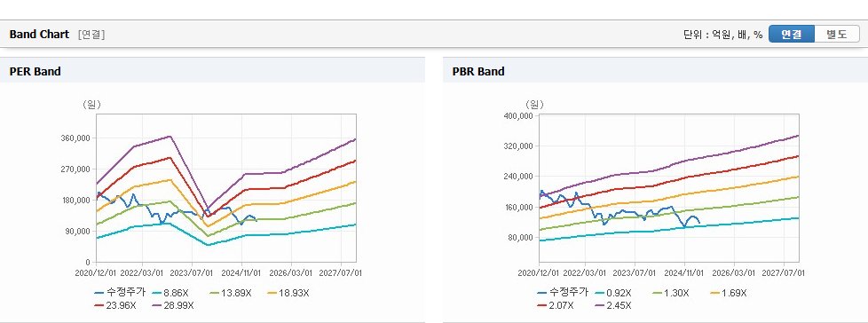The image size is (868, 323).
Task: Toggle 28.99X legend series
Action: [x=174, y=305]
